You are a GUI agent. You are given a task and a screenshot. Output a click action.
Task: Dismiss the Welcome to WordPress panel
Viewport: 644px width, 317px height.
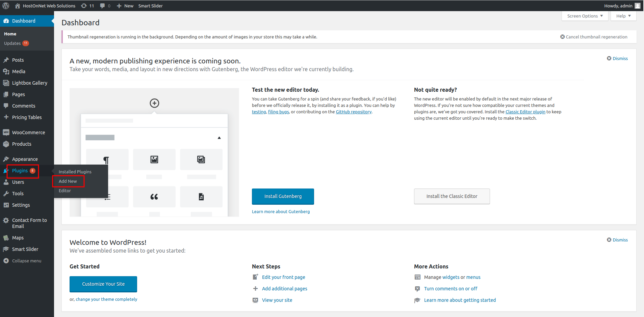[x=617, y=240]
